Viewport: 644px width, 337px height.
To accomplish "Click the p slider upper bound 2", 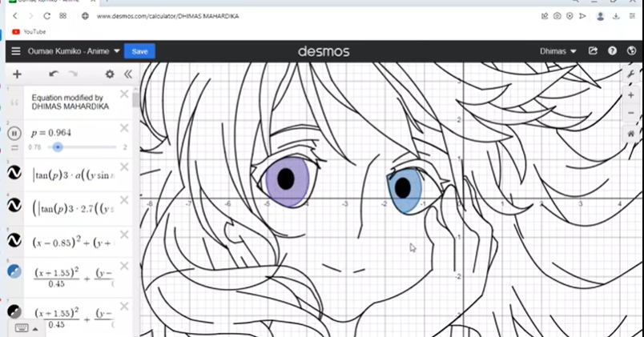I will (125, 147).
